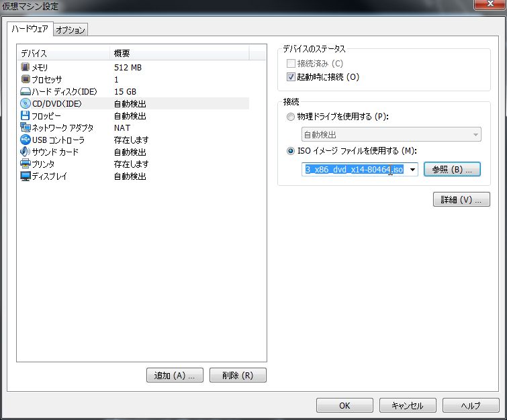Screen dimensions: 507x420
Task: Click the 512 MB memory value
Action: point(128,68)
